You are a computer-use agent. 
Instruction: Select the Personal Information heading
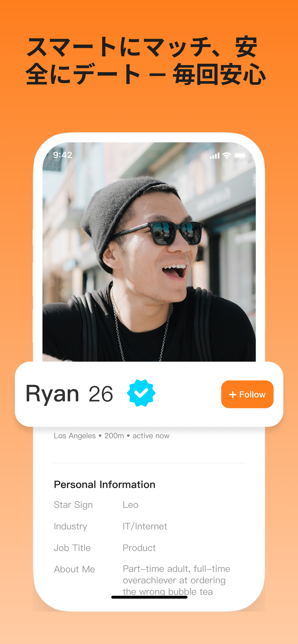pos(105,484)
